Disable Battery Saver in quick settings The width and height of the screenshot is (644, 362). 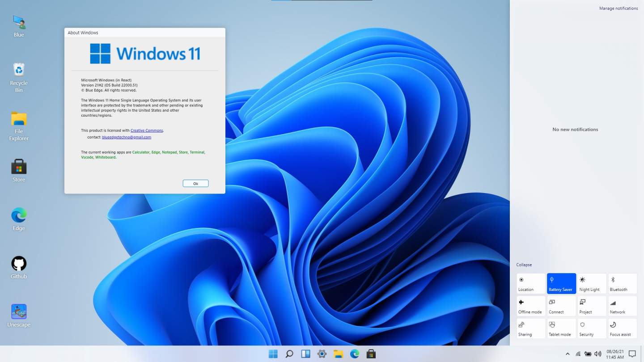click(561, 283)
